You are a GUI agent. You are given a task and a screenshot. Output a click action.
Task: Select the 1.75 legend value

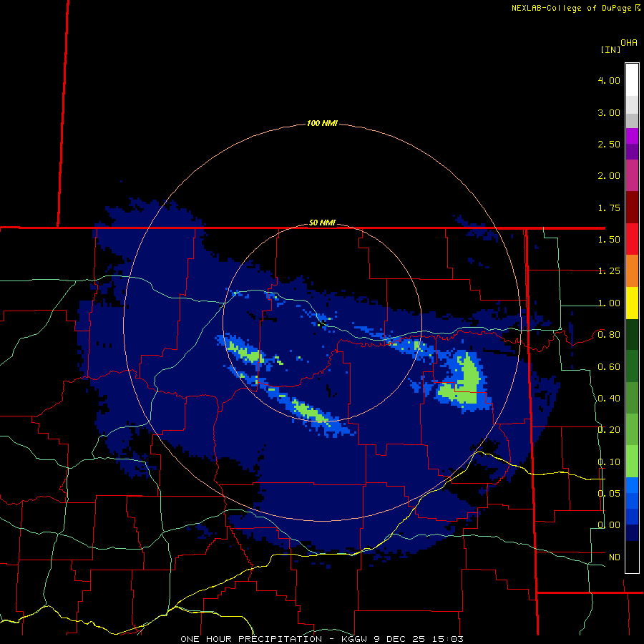[x=609, y=208]
